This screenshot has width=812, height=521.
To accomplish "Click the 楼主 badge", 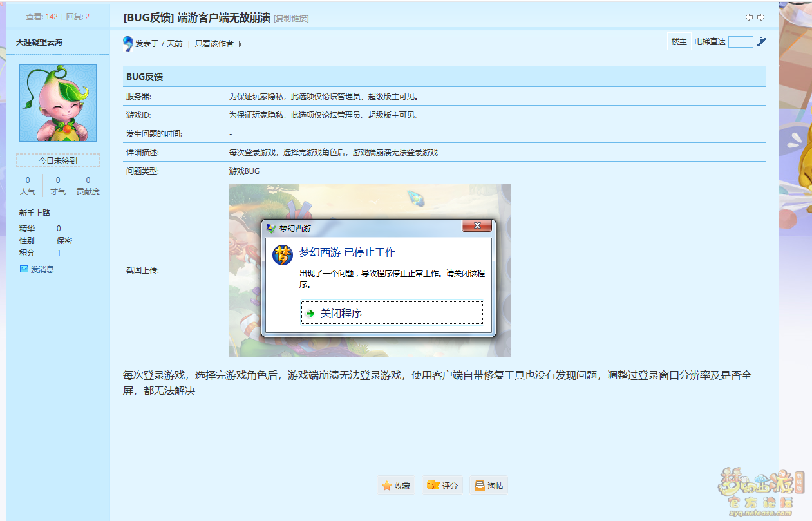I will [x=679, y=42].
